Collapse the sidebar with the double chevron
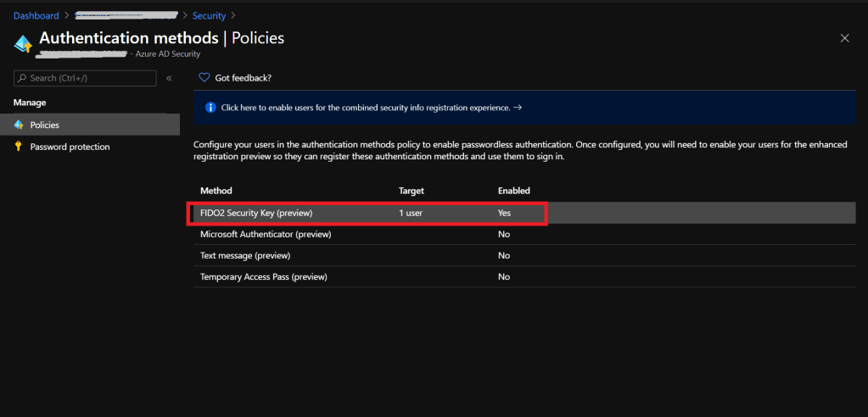This screenshot has height=417, width=868. 169,78
